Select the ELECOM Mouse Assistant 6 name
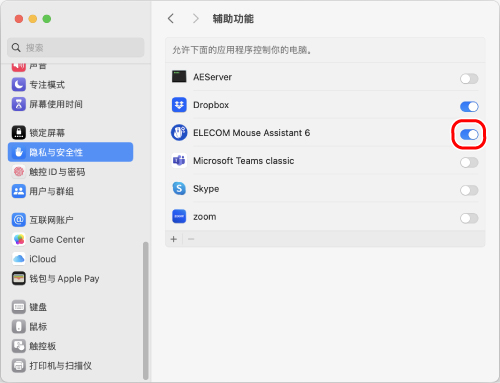 [x=252, y=133]
